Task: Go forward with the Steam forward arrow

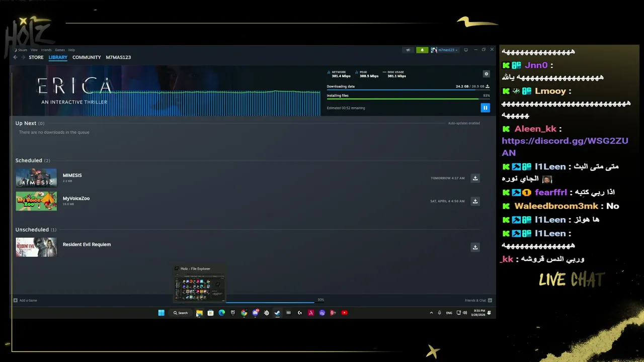Action: tap(23, 57)
